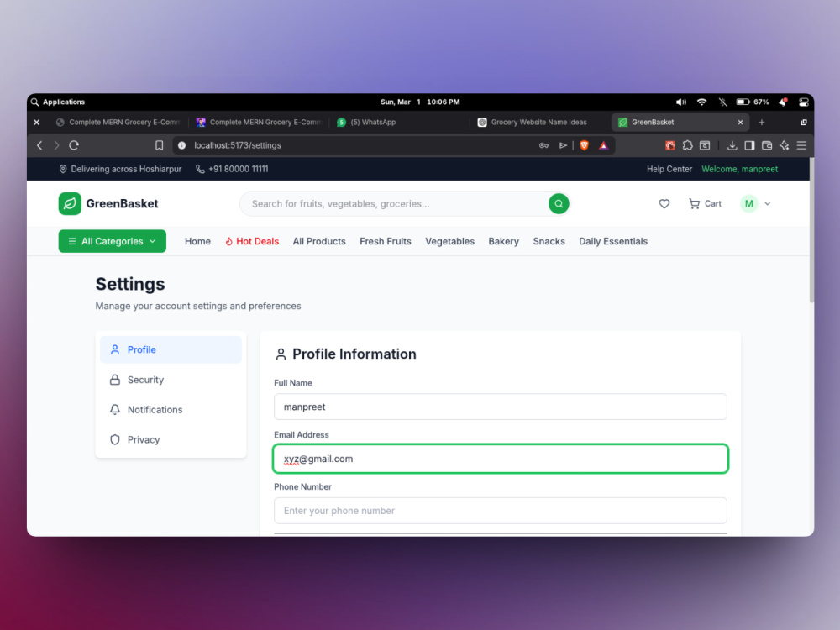This screenshot has height=630, width=840.
Task: Browse Daily Essentials category
Action: (613, 241)
